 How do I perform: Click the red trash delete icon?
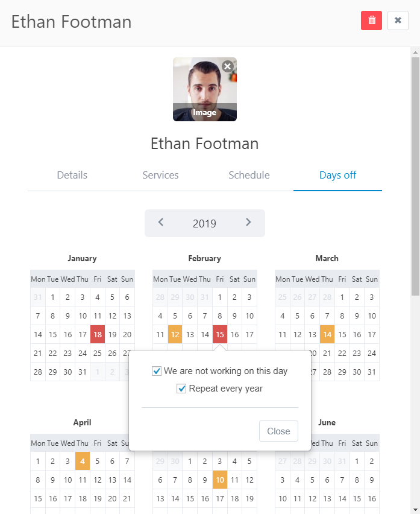coord(371,21)
